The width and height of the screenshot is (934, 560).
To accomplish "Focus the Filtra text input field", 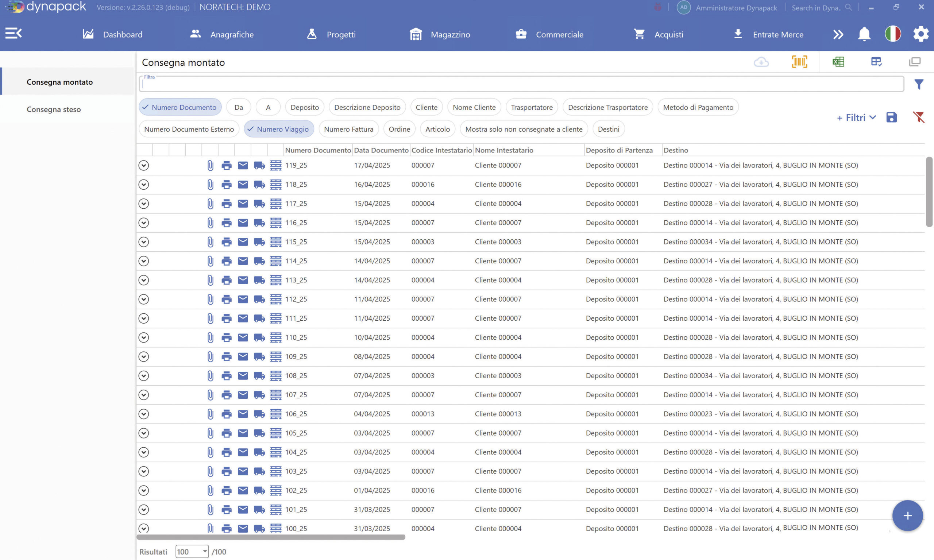I will (521, 84).
